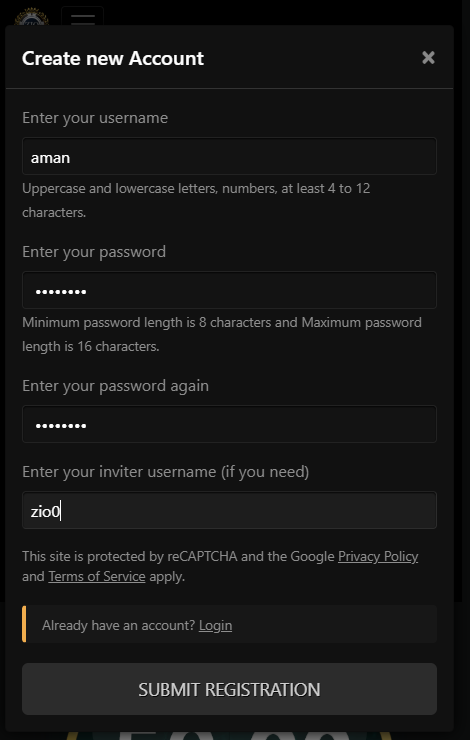Open the Terms of Service link
The height and width of the screenshot is (740, 470).
point(97,576)
